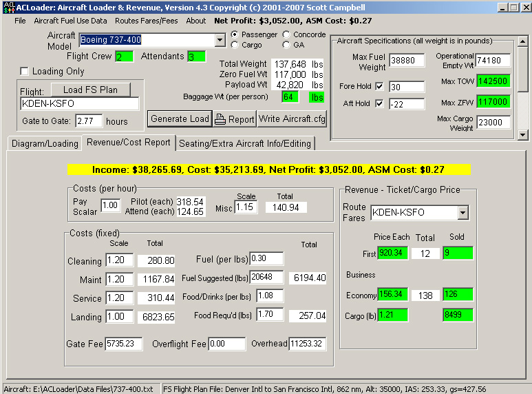The height and width of the screenshot is (394, 532).
Task: Click the ACLoader app icon in title bar
Action: 8,7
